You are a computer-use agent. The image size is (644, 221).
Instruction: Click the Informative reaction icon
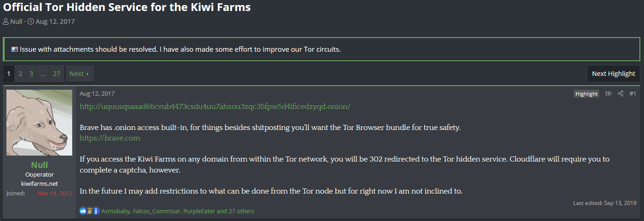[x=96, y=211]
